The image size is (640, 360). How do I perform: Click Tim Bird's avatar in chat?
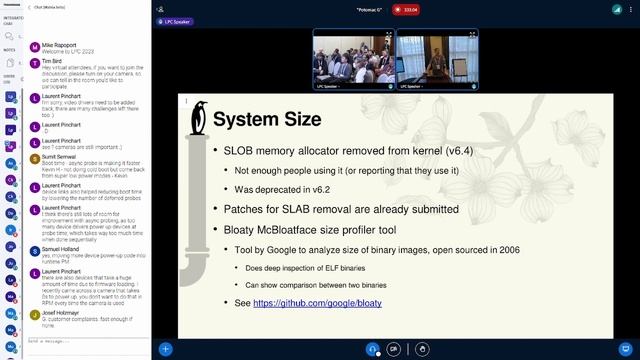35,63
